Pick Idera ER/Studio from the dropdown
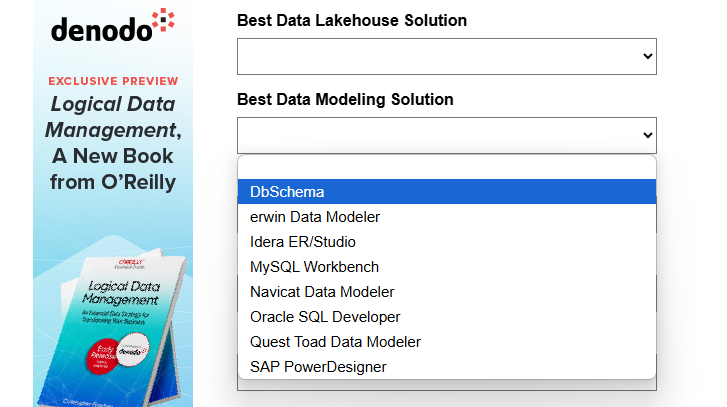Viewport: 727px width, 407px height. point(446,242)
